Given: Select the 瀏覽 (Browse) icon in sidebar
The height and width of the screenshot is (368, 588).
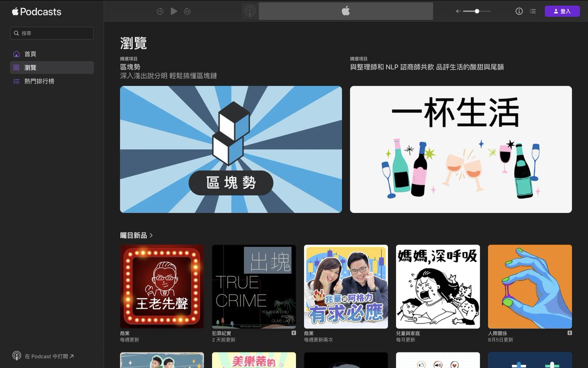Looking at the screenshot, I should (16, 68).
